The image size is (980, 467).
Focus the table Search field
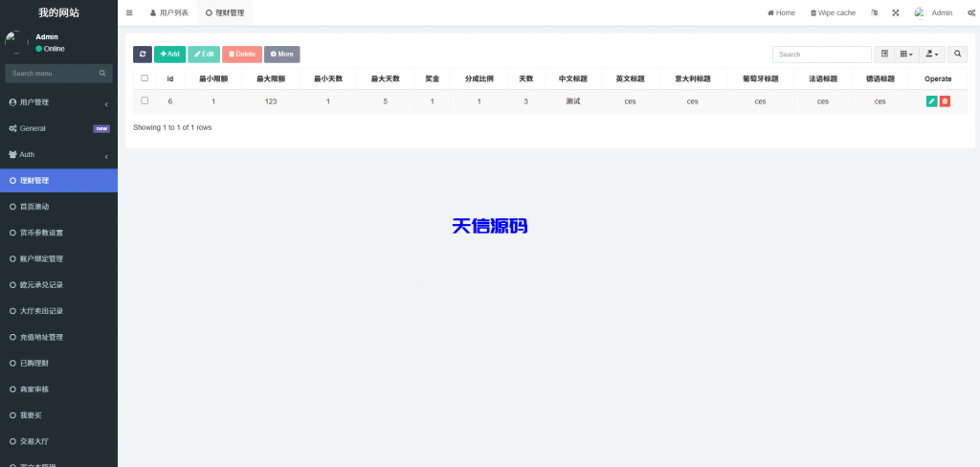pos(822,55)
